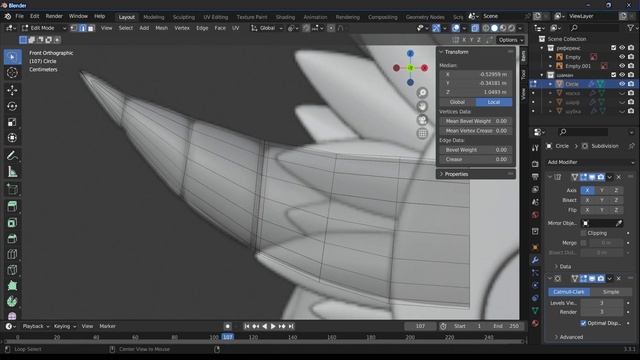
Task: Open the Mesh menu in viewport header
Action: point(162,28)
